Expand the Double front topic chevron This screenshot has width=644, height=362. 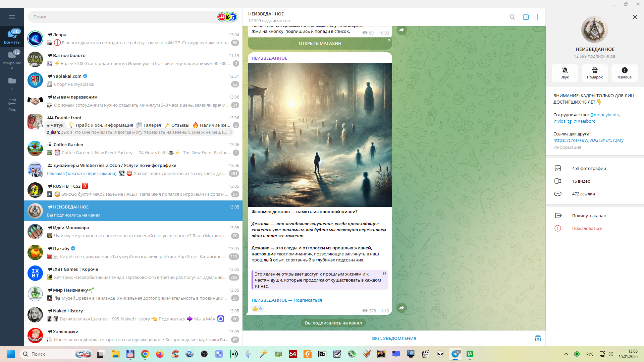[x=231, y=132]
